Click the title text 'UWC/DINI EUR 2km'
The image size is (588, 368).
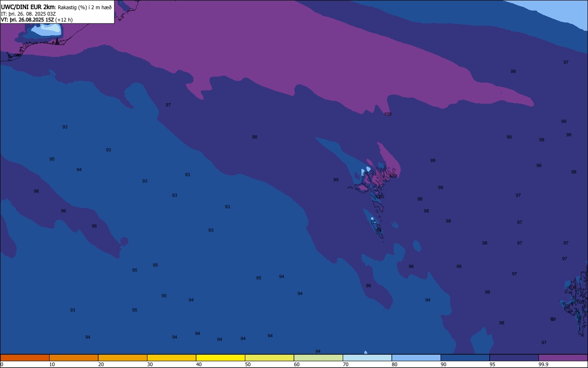28,7
